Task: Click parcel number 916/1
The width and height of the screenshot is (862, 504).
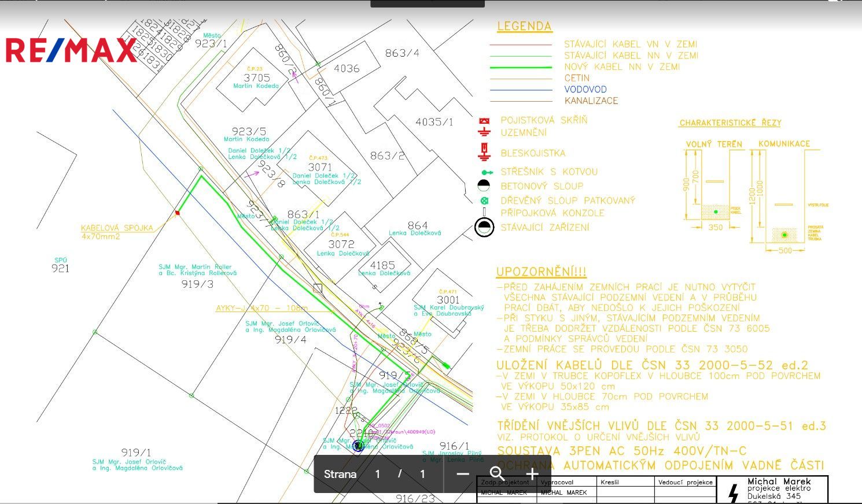Action: click(x=455, y=446)
